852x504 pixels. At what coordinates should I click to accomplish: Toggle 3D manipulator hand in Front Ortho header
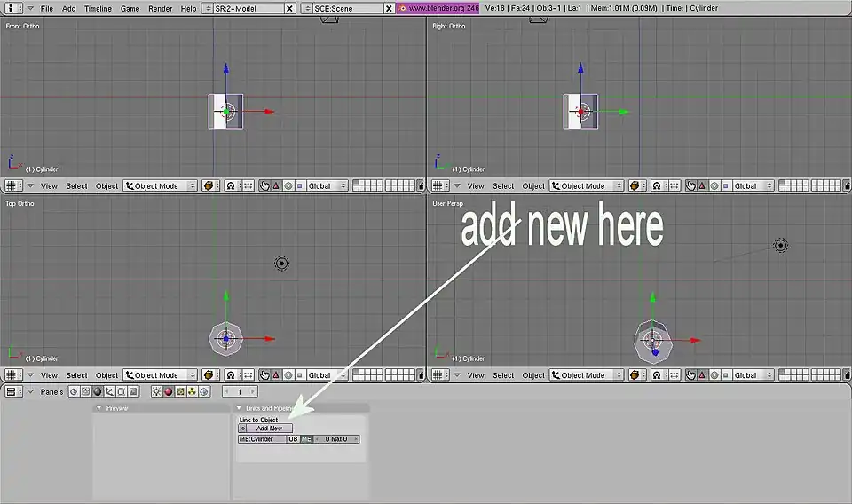pos(264,186)
